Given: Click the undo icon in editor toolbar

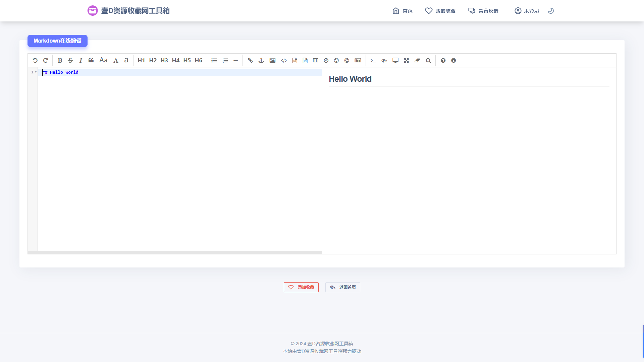Looking at the screenshot, I should (x=35, y=60).
